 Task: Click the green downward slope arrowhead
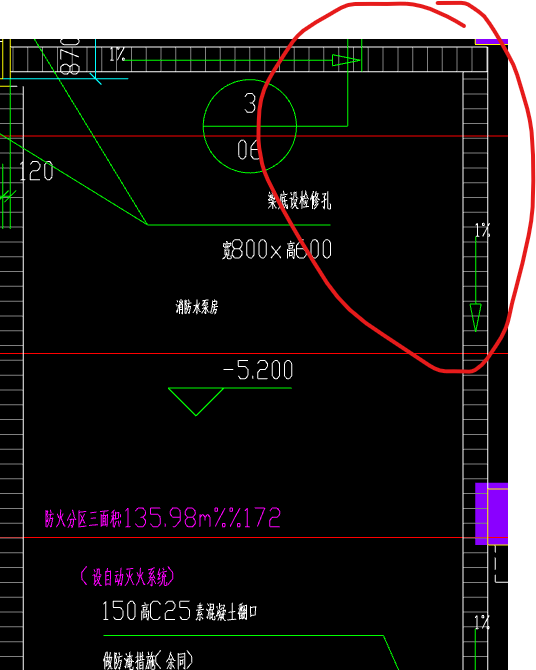click(x=476, y=317)
